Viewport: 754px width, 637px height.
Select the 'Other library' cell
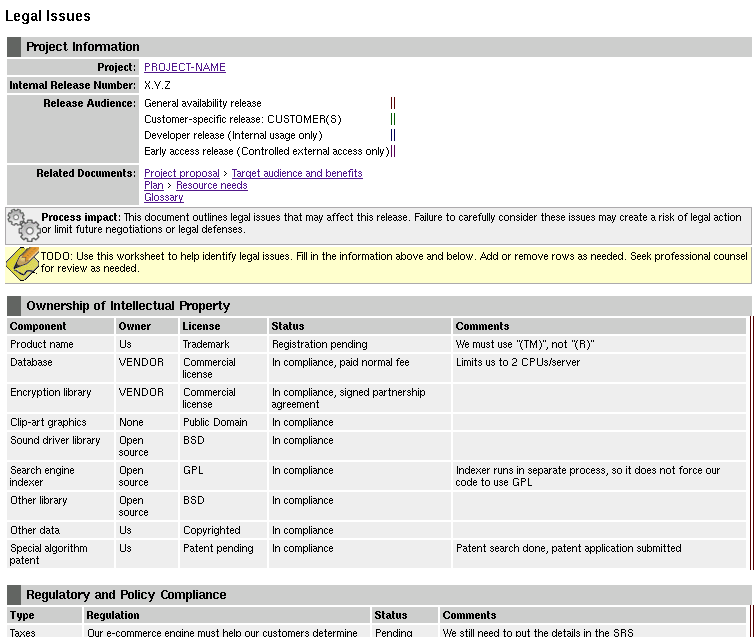(61, 506)
